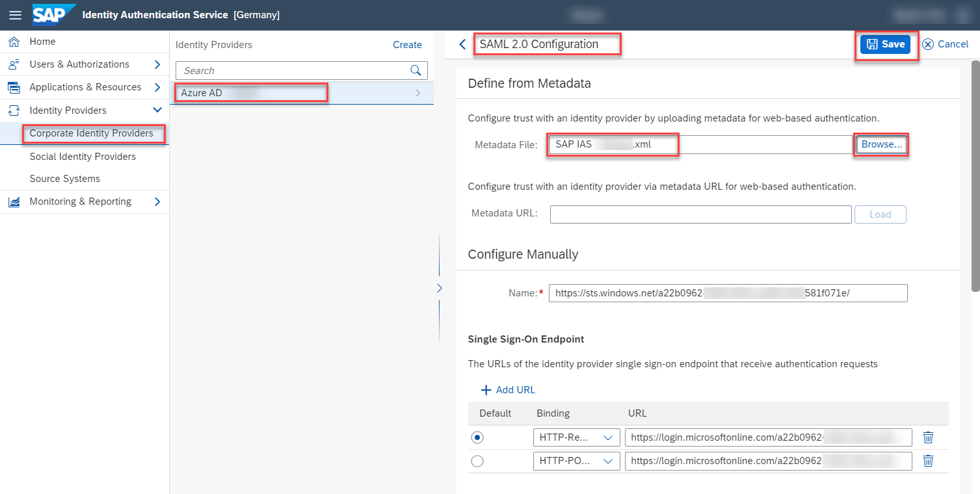Click the Configure Manually heading
Screen dimensions: 980x494
tap(523, 254)
